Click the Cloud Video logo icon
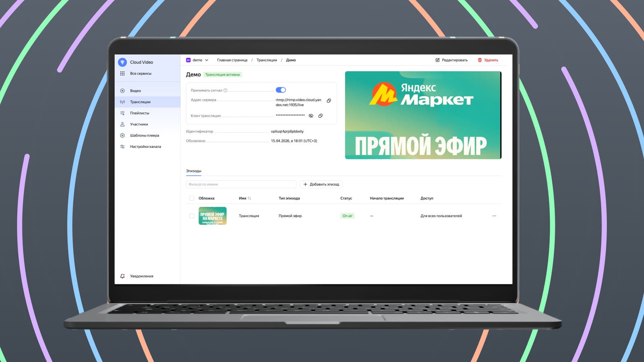This screenshot has width=644, height=362. (x=122, y=62)
